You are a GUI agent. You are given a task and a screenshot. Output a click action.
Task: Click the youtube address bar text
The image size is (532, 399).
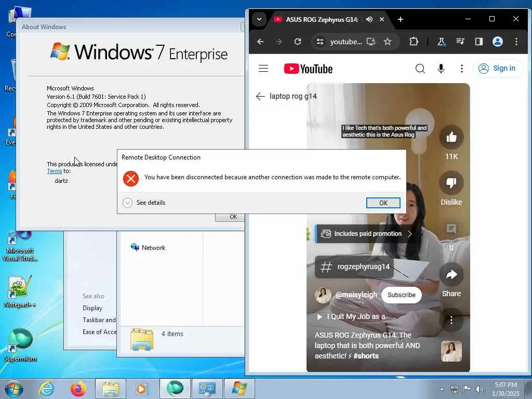click(345, 42)
